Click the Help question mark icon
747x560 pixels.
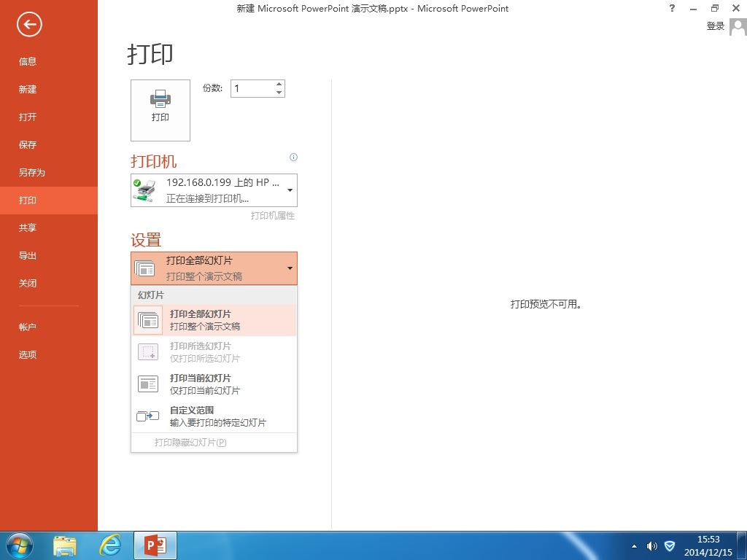click(672, 8)
